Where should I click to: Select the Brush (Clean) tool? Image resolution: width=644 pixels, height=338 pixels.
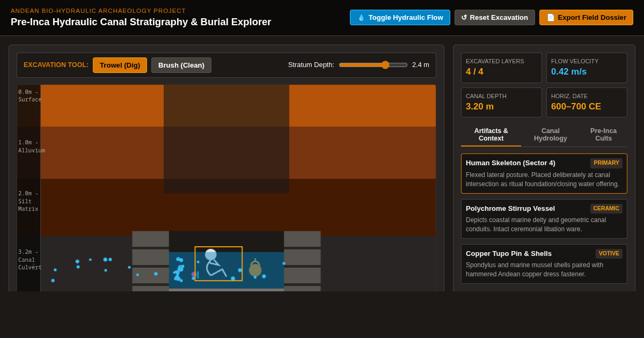[x=181, y=65]
